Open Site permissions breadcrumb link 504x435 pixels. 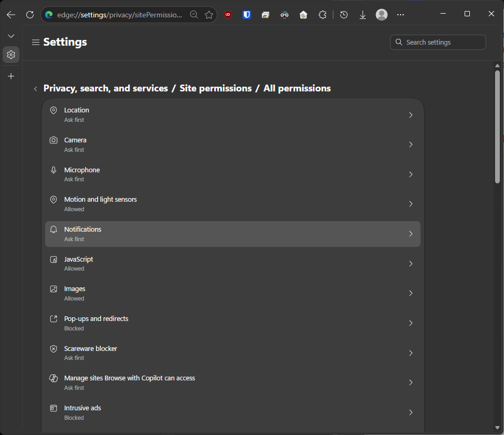tap(215, 88)
